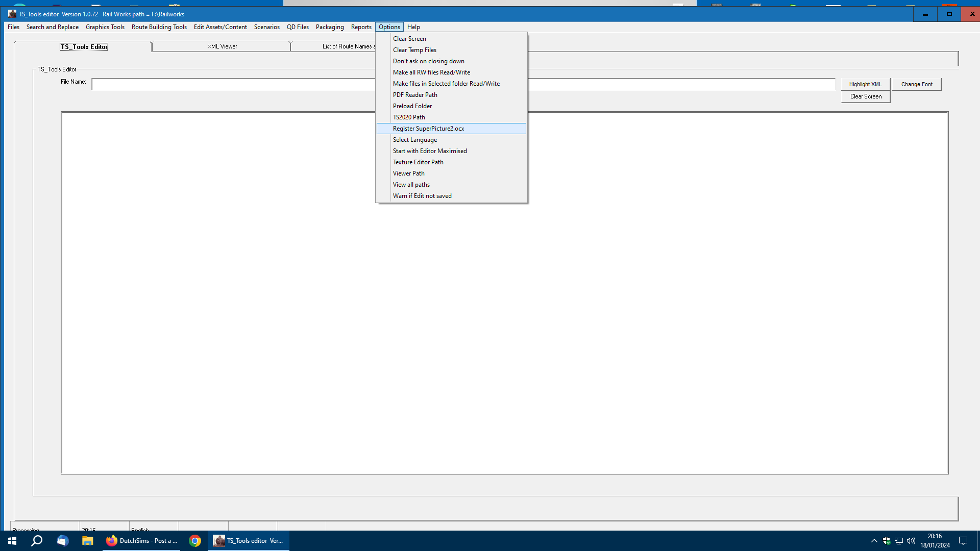Image resolution: width=980 pixels, height=551 pixels.
Task: Click the TS_Tools editor taskbar button
Action: pyautogui.click(x=249, y=541)
